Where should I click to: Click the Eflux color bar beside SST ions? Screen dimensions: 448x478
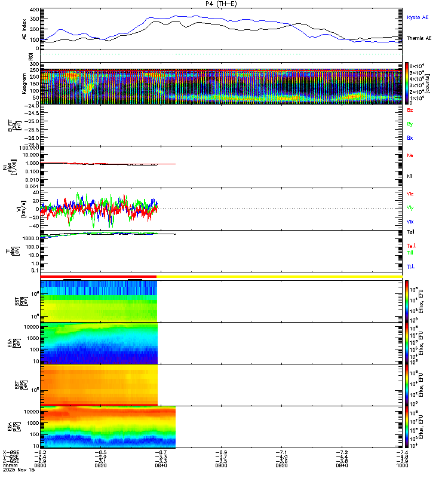tap(407, 301)
